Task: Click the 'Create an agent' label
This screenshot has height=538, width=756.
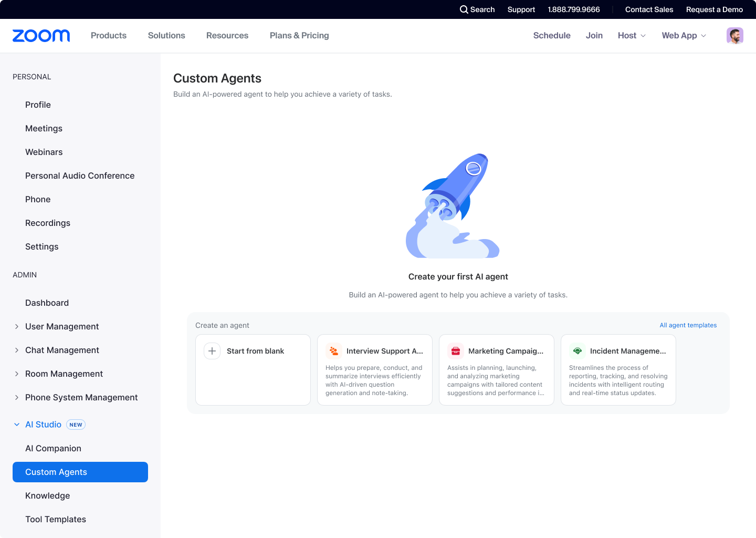Action: coord(222,326)
